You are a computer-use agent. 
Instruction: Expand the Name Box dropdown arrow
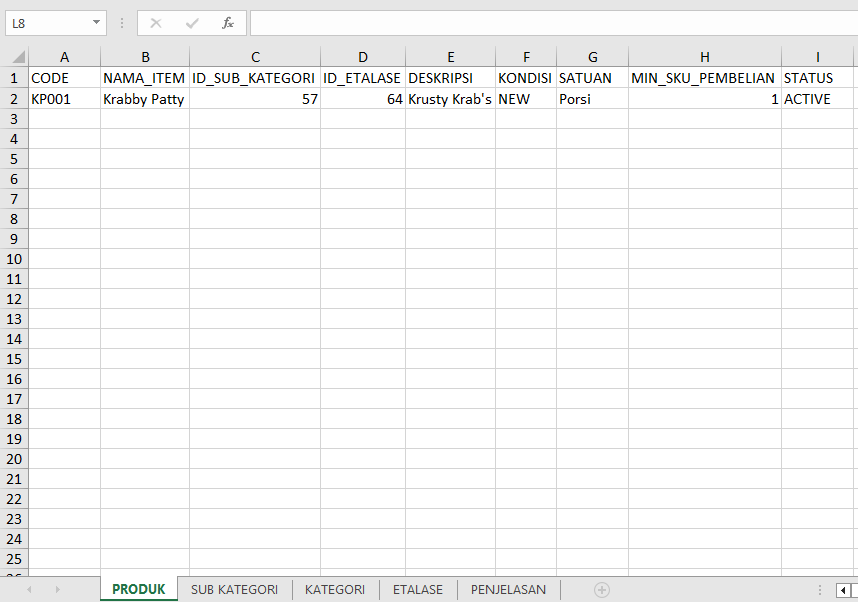[96, 23]
